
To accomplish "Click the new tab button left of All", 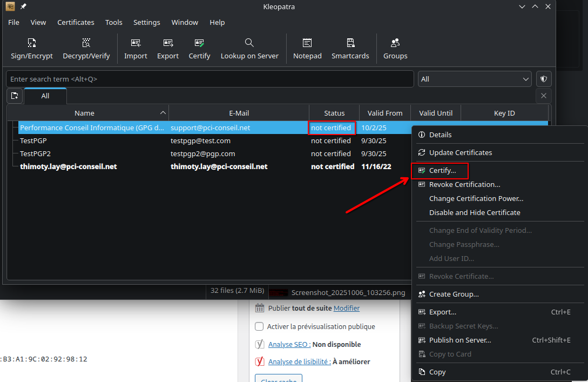I will coord(15,96).
